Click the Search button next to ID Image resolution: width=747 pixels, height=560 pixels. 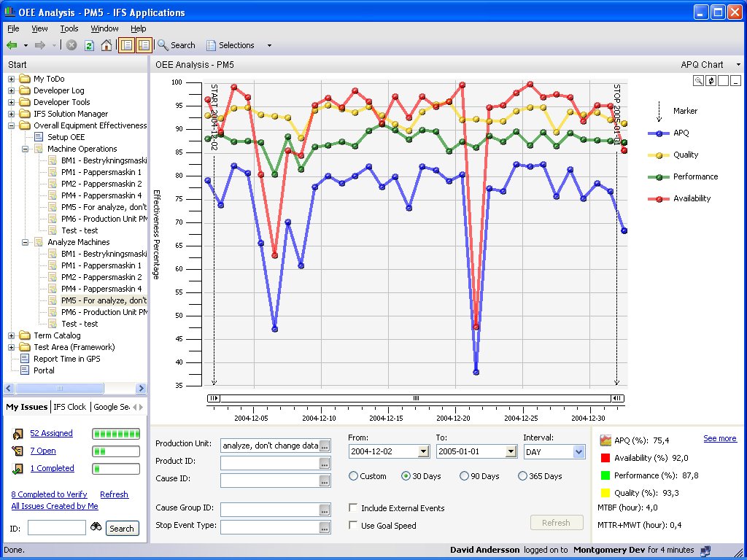tap(122, 528)
